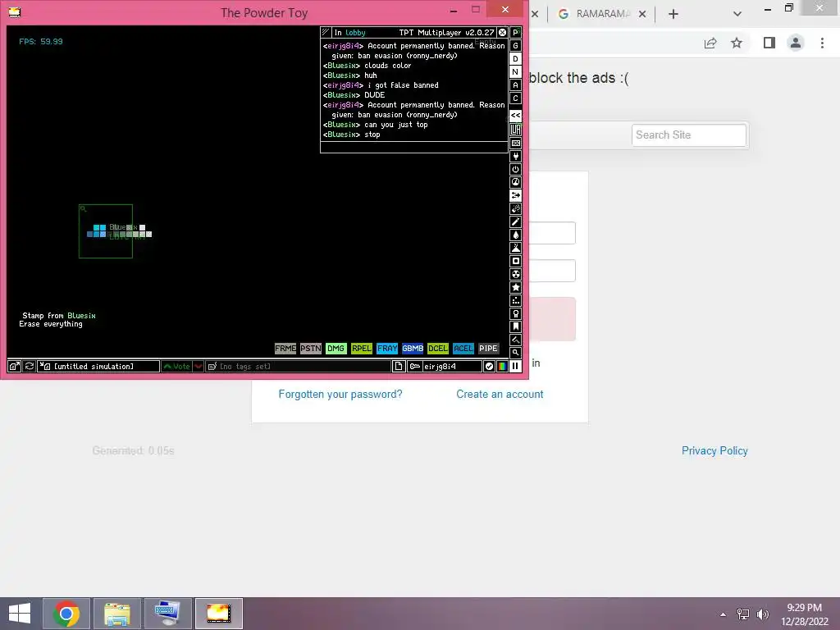The height and width of the screenshot is (630, 840).
Task: Switch to the RAMARAMA browser tab
Action: [602, 14]
